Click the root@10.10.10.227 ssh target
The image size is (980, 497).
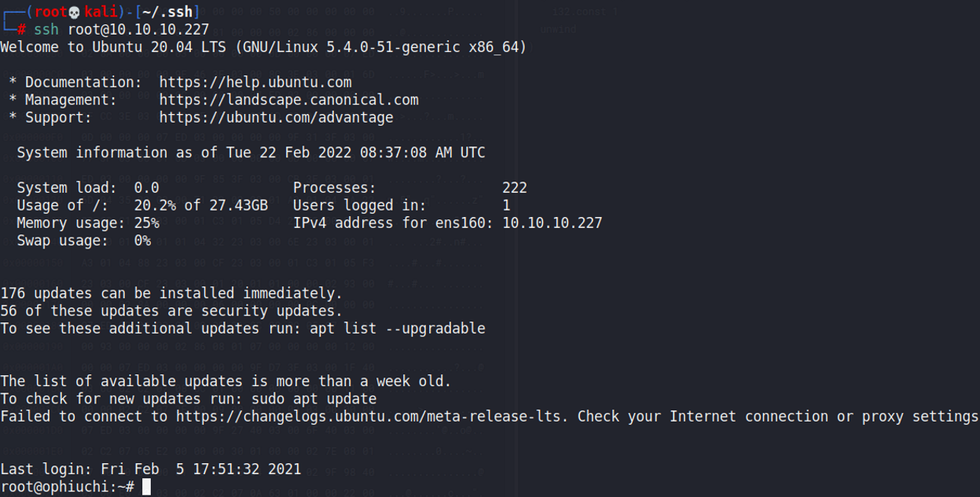tap(144, 30)
